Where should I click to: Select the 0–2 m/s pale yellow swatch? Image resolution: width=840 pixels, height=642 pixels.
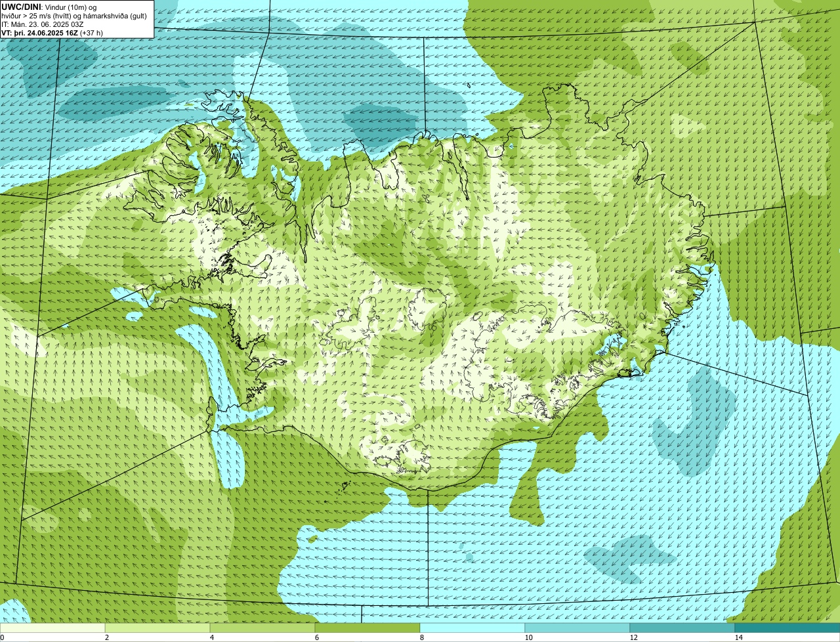tap(52, 628)
